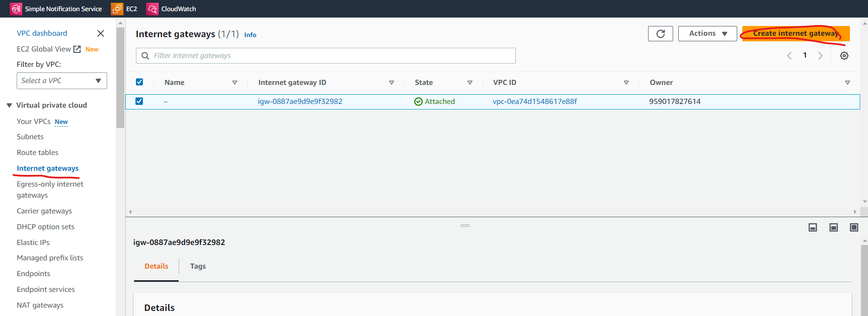Click horizontal scrollbar left arrow of table
The height and width of the screenshot is (316, 868).
[x=130, y=212]
